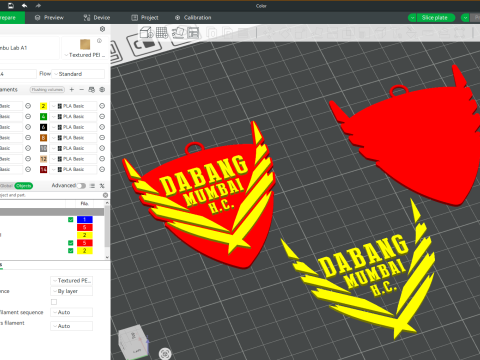The height and width of the screenshot is (360, 480).
Task: Undo the last action
Action: pyautogui.click(x=24, y=6)
